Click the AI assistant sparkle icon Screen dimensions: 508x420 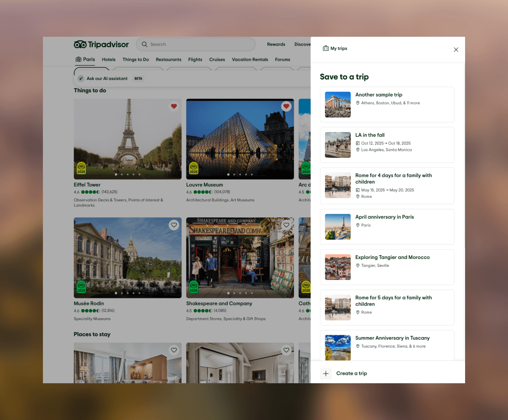(81, 79)
